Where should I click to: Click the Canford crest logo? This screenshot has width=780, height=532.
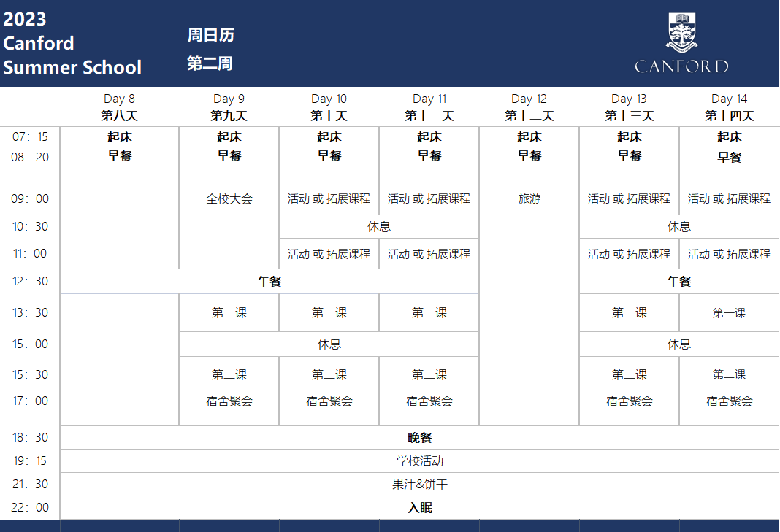(681, 33)
